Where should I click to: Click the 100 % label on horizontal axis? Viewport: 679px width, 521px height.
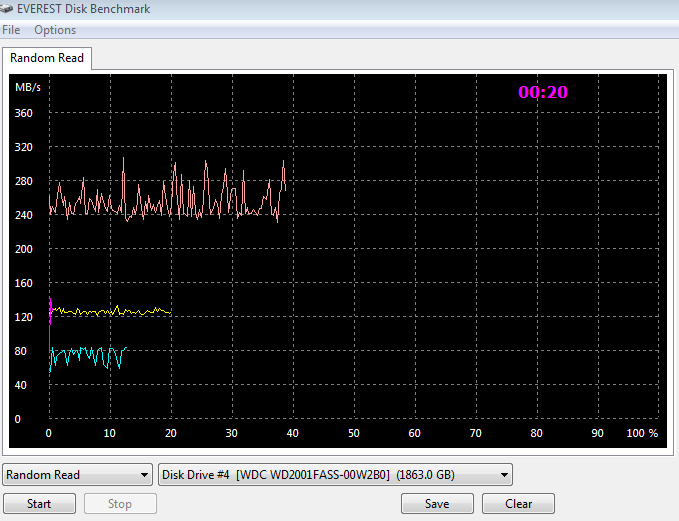coord(642,433)
